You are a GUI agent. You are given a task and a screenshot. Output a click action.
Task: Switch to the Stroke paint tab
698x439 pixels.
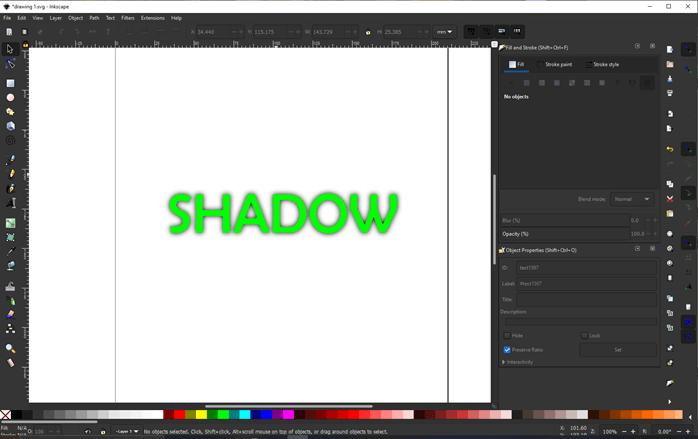555,65
